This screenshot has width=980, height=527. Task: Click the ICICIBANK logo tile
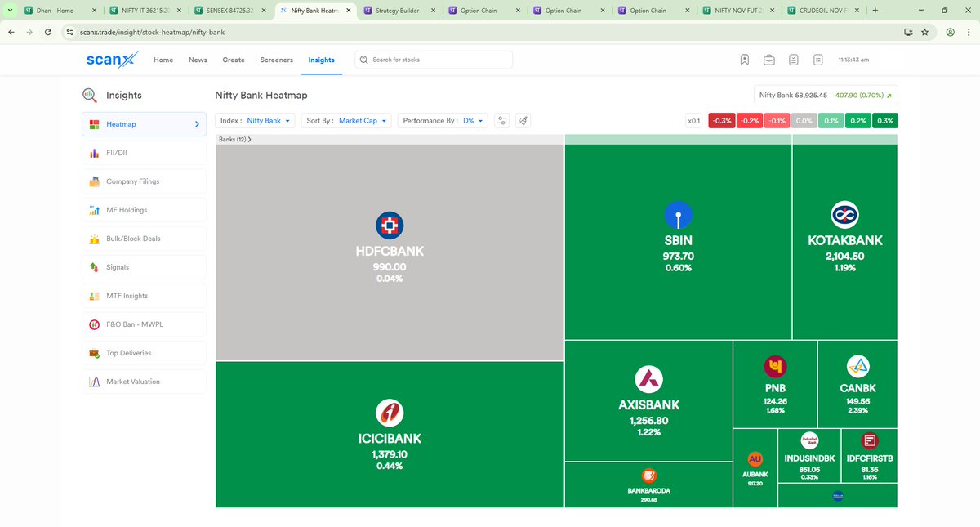[390, 413]
